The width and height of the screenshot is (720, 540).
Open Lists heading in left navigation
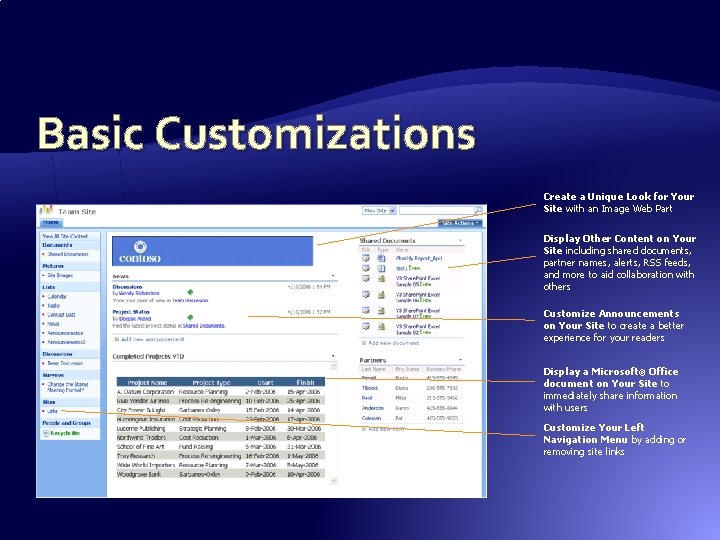pos(49,287)
